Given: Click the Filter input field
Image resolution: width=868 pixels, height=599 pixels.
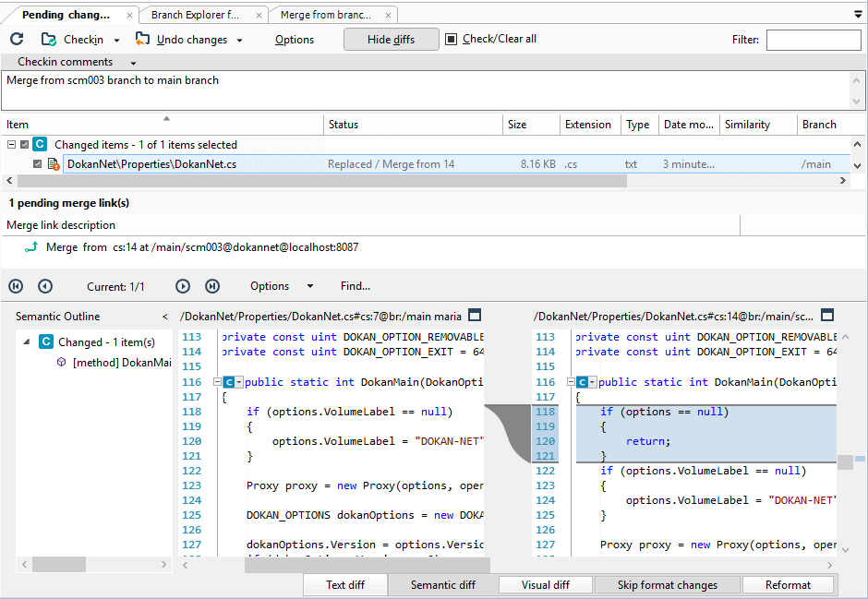Looking at the screenshot, I should 814,40.
